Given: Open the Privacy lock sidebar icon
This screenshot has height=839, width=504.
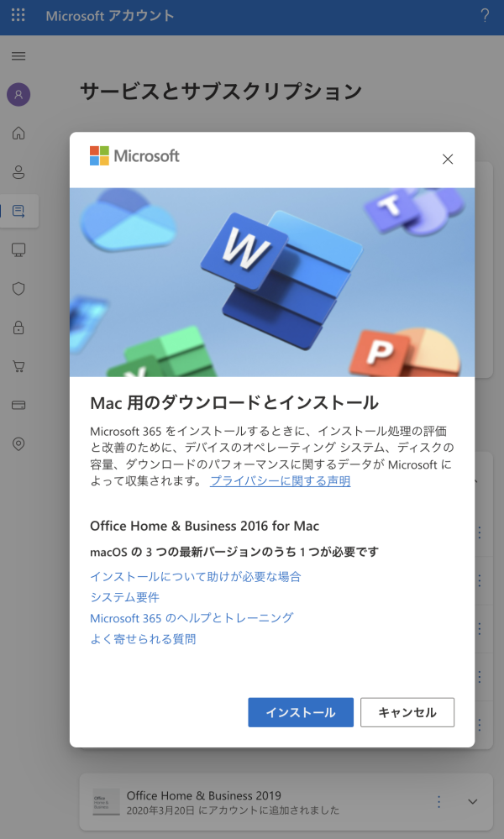Looking at the screenshot, I should click(x=18, y=328).
